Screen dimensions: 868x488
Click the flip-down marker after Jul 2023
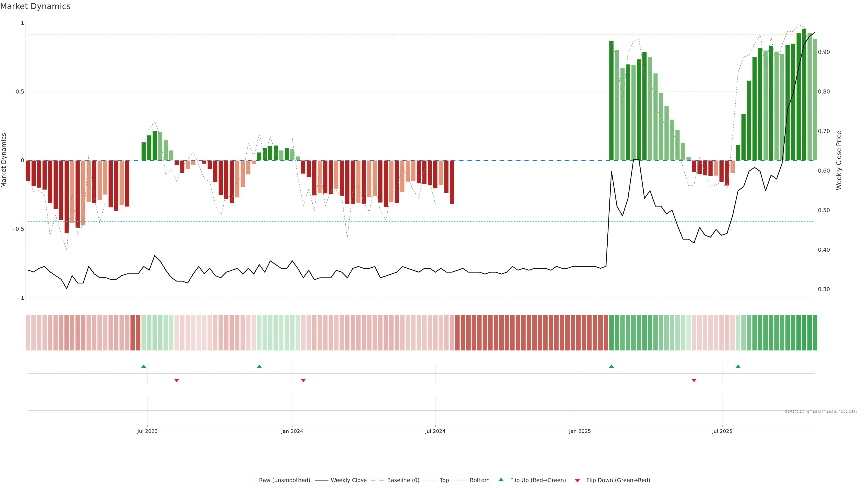click(x=177, y=380)
